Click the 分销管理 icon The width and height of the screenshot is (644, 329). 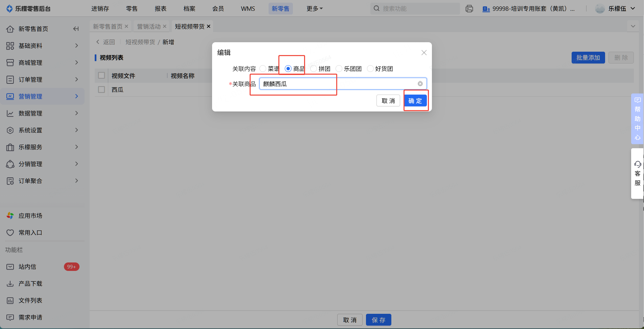pyautogui.click(x=10, y=164)
